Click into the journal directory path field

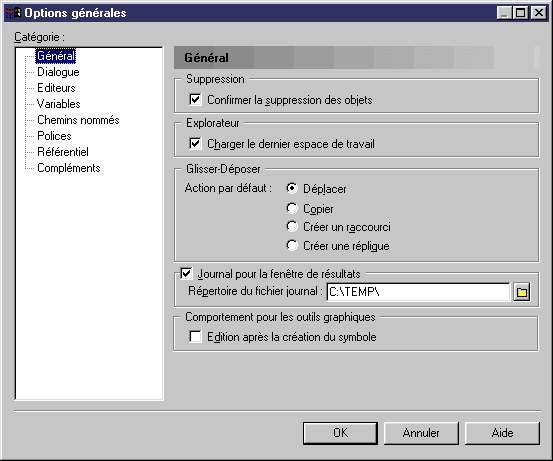(418, 292)
